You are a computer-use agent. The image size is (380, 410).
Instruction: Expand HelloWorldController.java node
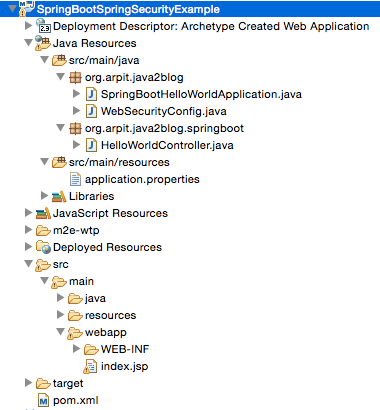(x=77, y=145)
